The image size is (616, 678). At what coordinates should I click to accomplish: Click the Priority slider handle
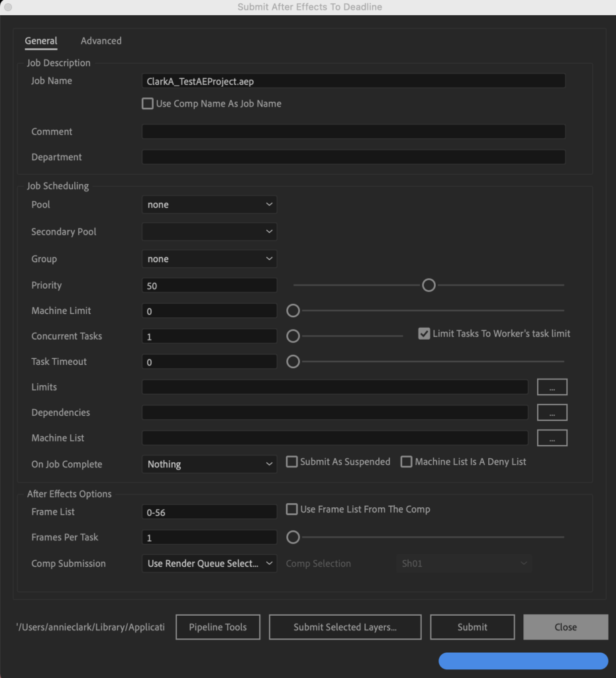coord(429,285)
